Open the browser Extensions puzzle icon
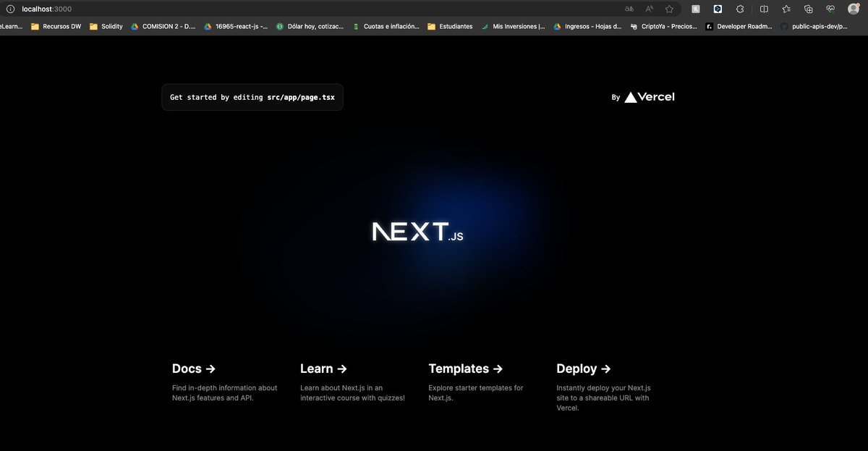 (740, 9)
